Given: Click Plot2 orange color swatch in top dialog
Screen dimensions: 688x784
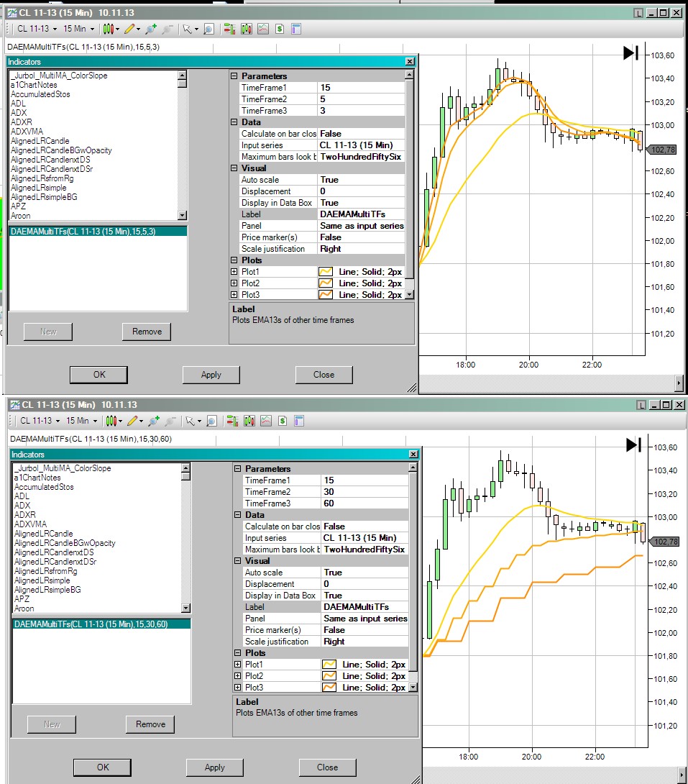Looking at the screenshot, I should [326, 283].
